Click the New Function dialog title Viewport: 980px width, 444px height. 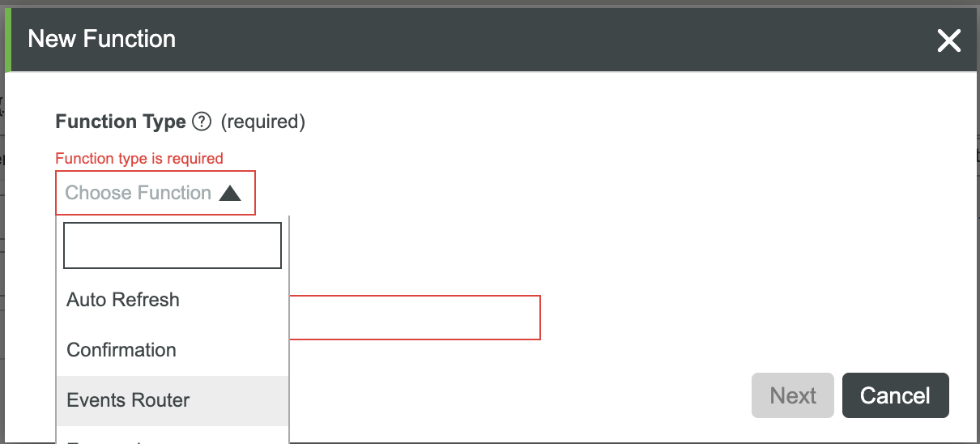pos(102,39)
